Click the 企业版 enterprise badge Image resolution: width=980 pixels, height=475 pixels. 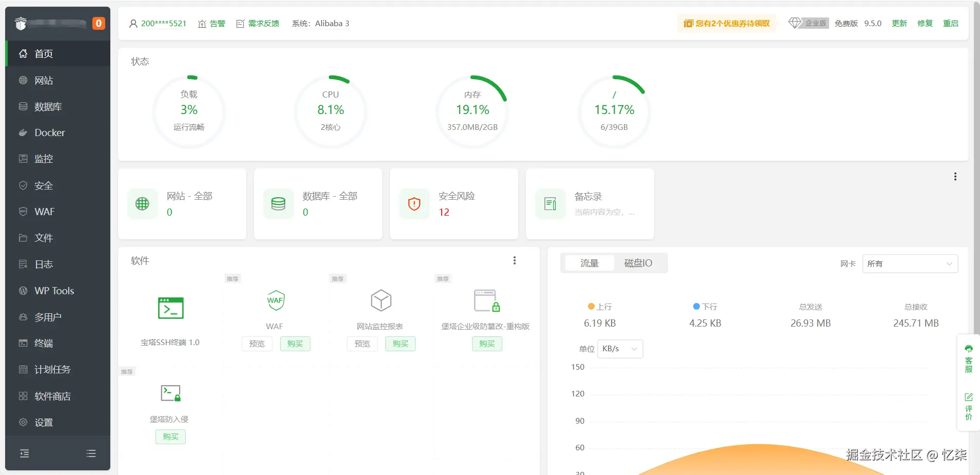[809, 23]
